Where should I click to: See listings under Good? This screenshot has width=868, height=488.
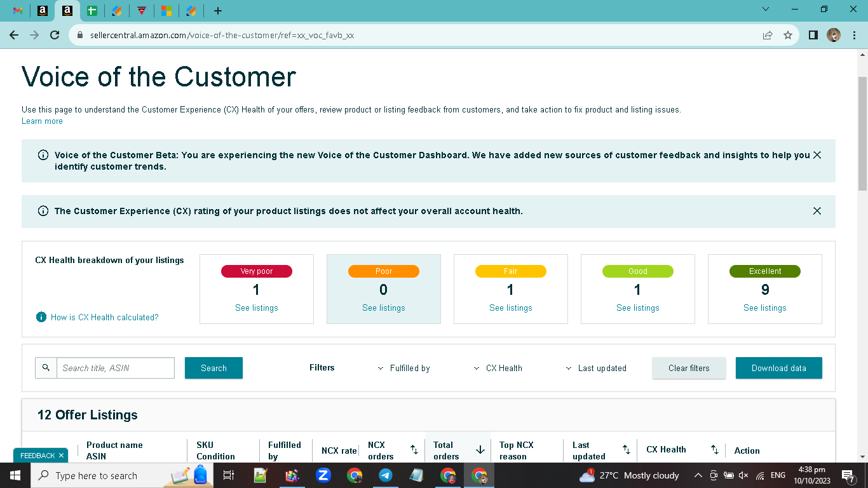638,308
